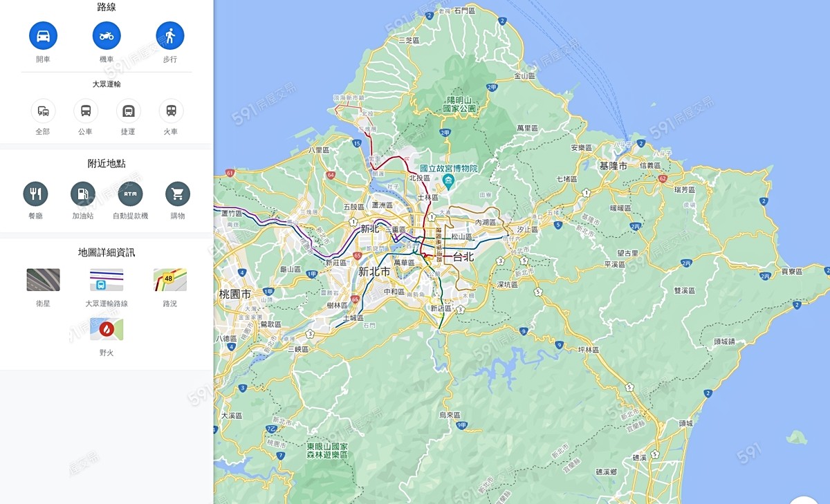Click the 基隆市 city label
Image resolution: width=830 pixels, height=504 pixels.
coord(614,167)
